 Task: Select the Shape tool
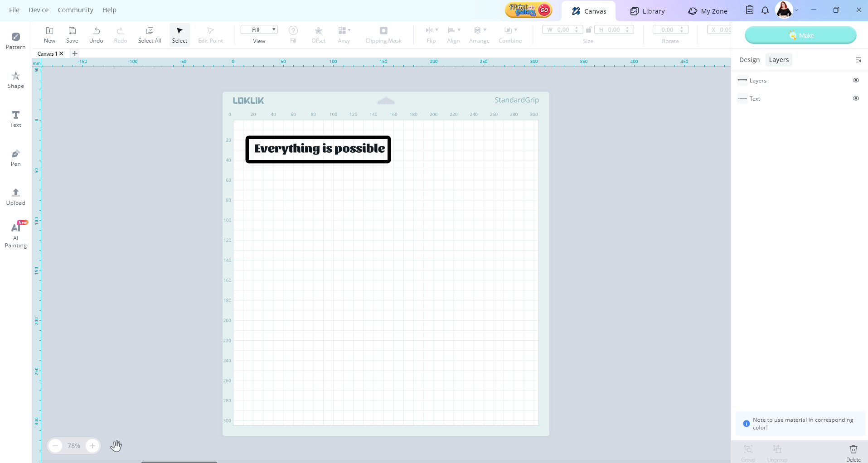point(15,79)
